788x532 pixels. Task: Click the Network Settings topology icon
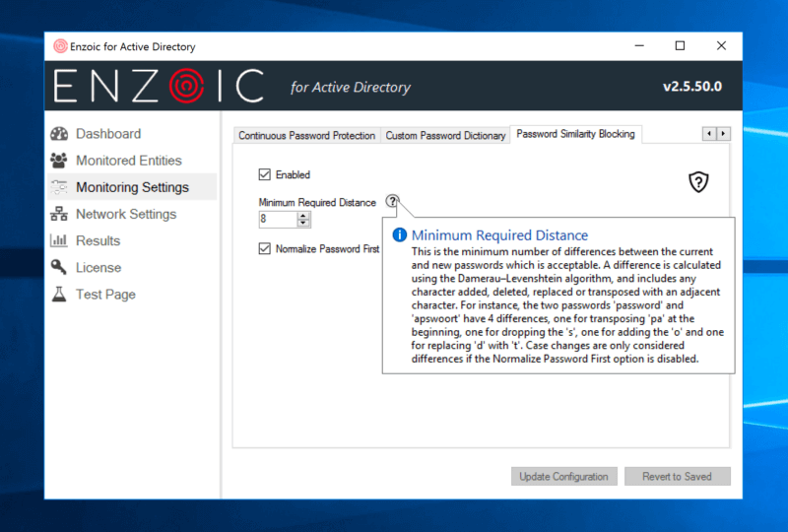click(59, 214)
